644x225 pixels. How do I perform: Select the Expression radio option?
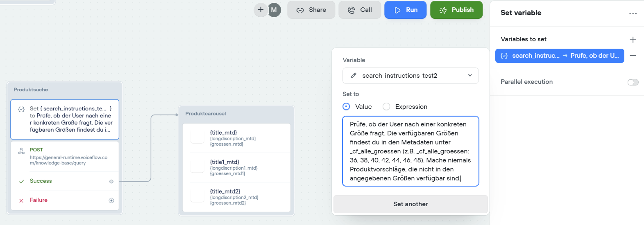pyautogui.click(x=386, y=107)
